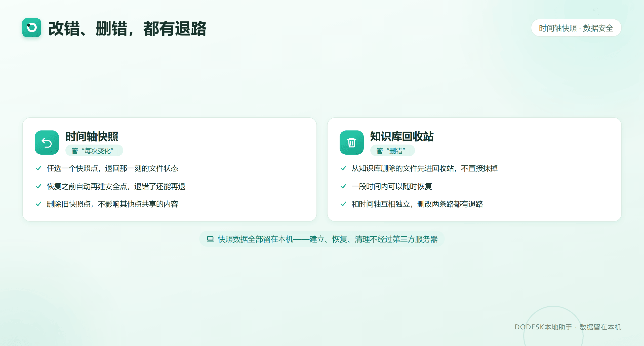Click the checkmark beside 删除旧快照点
Image resolution: width=644 pixels, height=346 pixels.
(38, 204)
